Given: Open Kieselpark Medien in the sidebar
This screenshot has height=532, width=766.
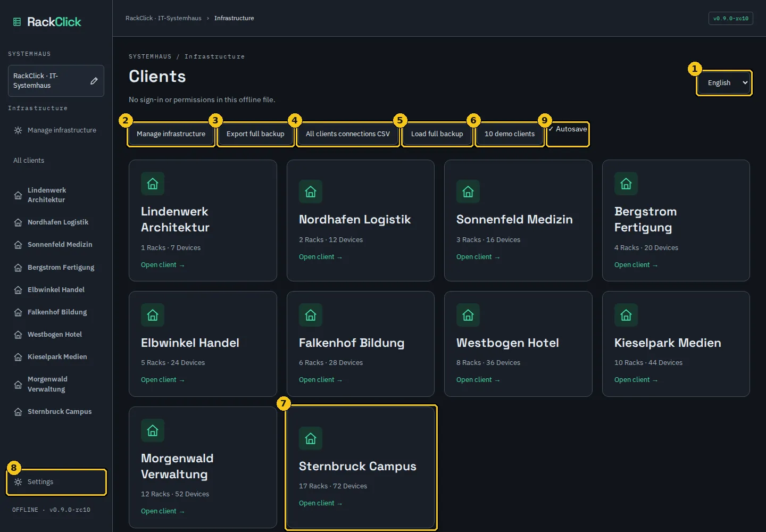Looking at the screenshot, I should [56, 357].
